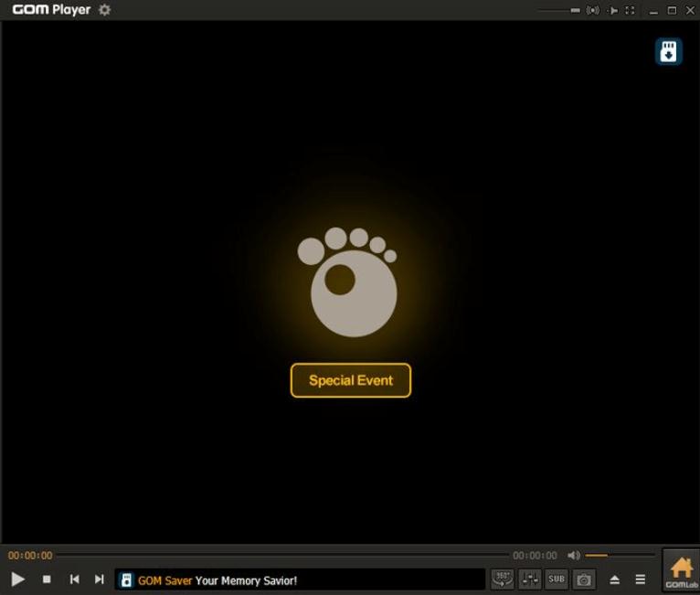This screenshot has height=595, width=700.
Task: Open the GOM Saver download icon at top right
Action: 668,51
